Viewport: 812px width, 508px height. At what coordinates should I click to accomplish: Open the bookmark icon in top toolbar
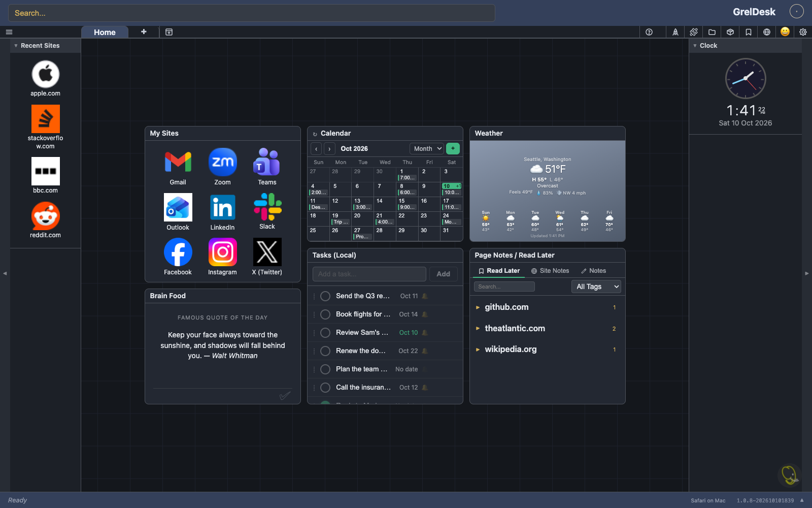pyautogui.click(x=749, y=32)
